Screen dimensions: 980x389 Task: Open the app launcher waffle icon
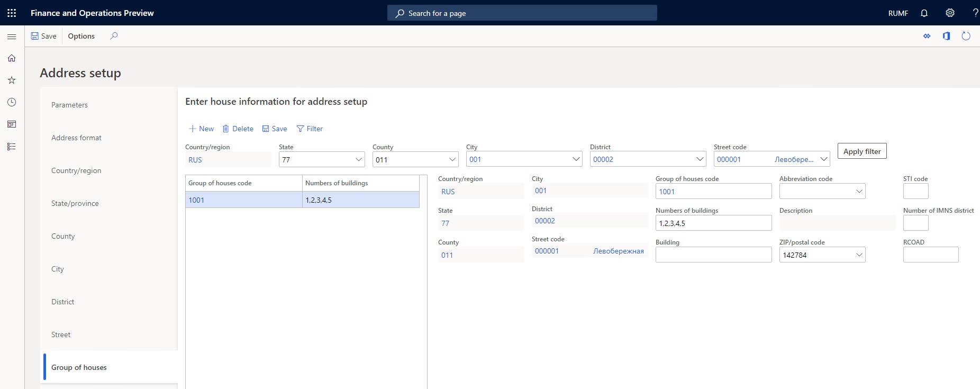12,13
